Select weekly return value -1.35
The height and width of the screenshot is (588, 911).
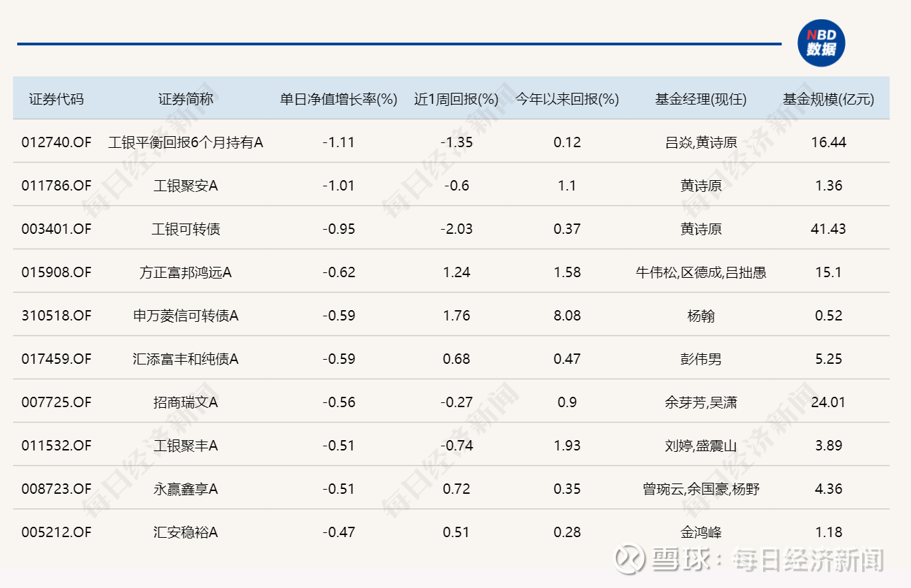point(456,142)
